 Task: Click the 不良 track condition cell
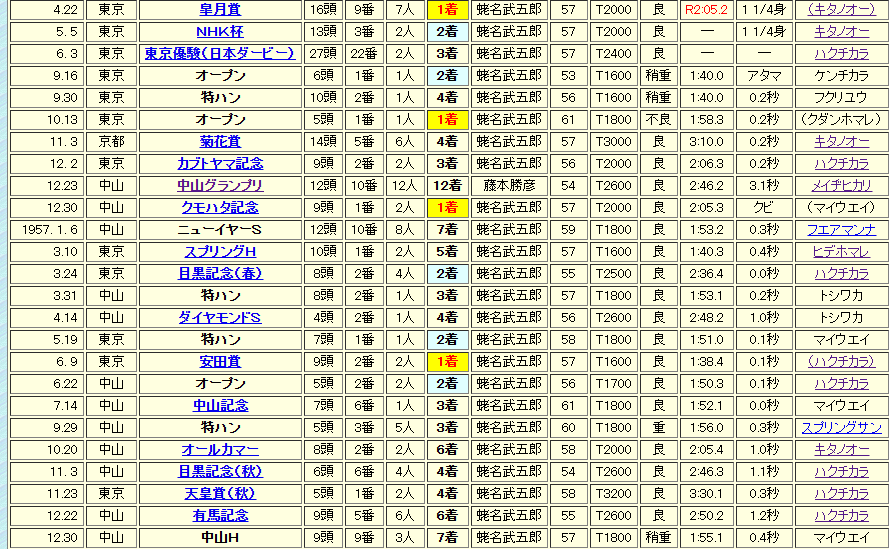[658, 120]
